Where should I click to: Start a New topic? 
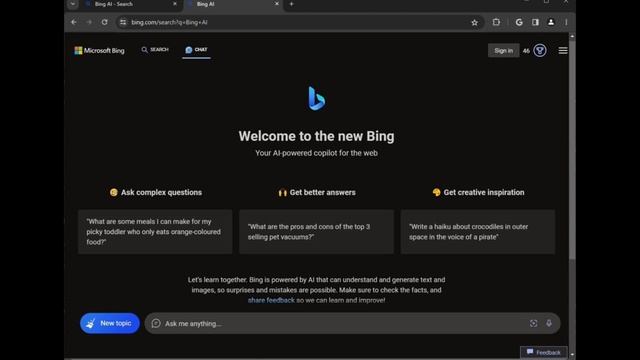[x=110, y=323]
